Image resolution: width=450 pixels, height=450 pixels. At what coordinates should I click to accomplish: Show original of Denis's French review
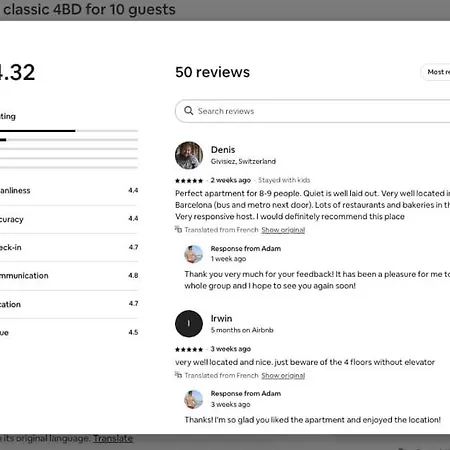[283, 230]
